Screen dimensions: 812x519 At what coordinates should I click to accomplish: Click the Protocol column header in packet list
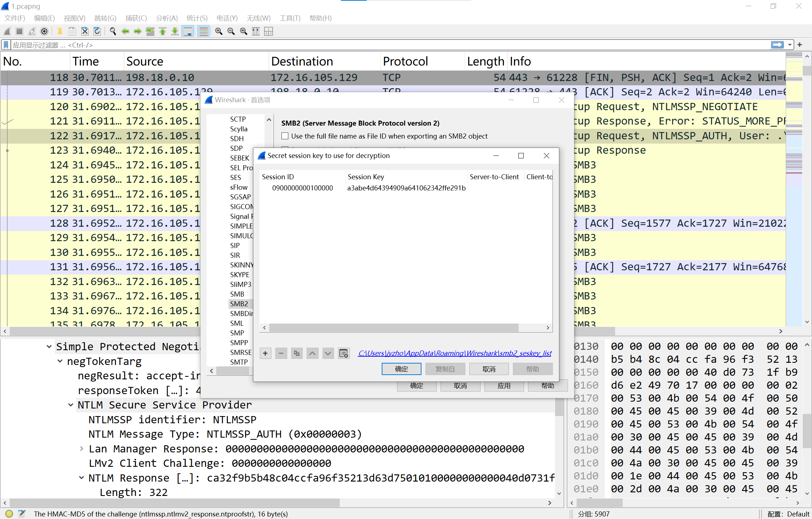pos(422,61)
